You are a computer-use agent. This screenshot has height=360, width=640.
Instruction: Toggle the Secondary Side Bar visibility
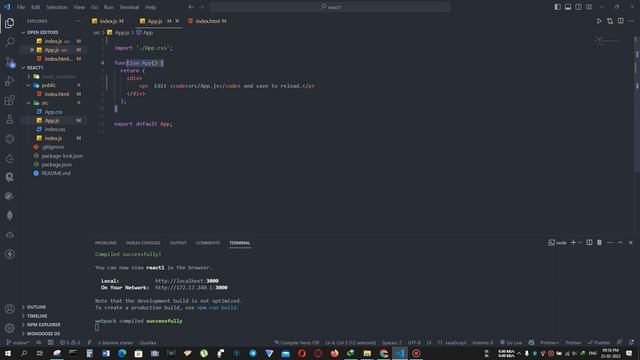click(578, 7)
